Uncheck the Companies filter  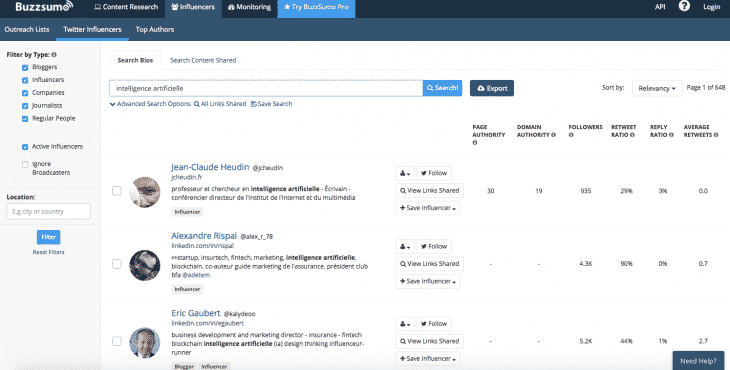[25, 93]
